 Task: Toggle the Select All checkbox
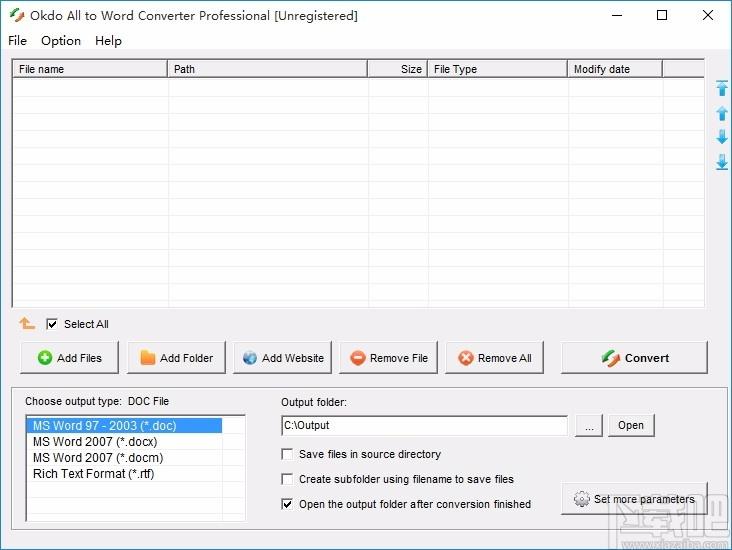click(52, 324)
